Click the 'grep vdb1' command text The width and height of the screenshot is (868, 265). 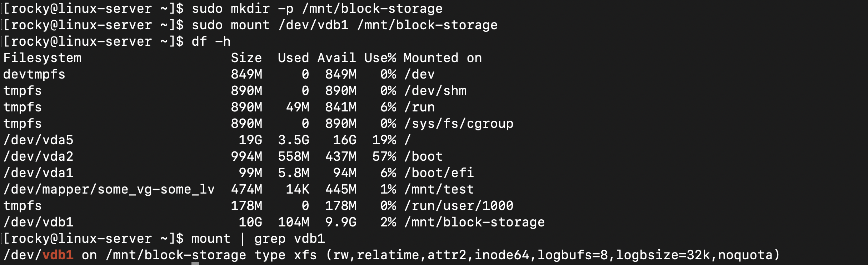coord(289,239)
